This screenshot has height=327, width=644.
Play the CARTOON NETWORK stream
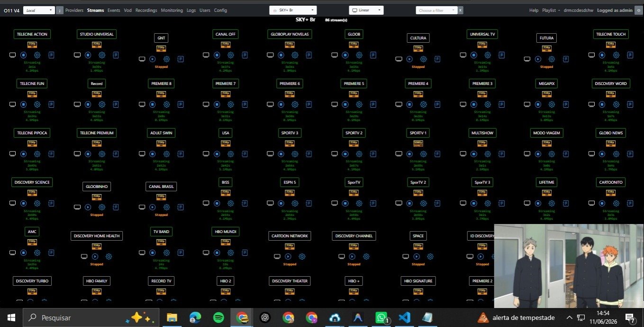[x=288, y=257]
